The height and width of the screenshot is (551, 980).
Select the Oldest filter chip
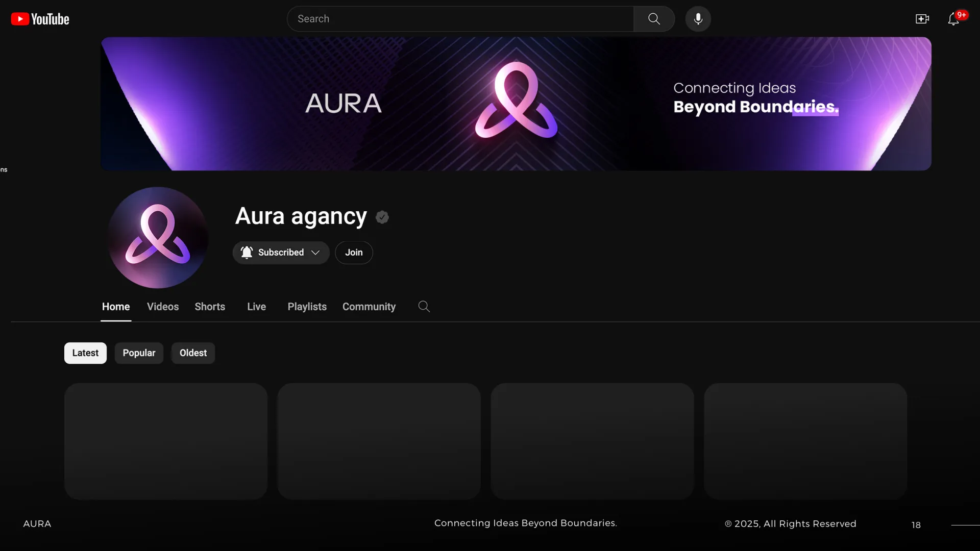click(x=193, y=353)
